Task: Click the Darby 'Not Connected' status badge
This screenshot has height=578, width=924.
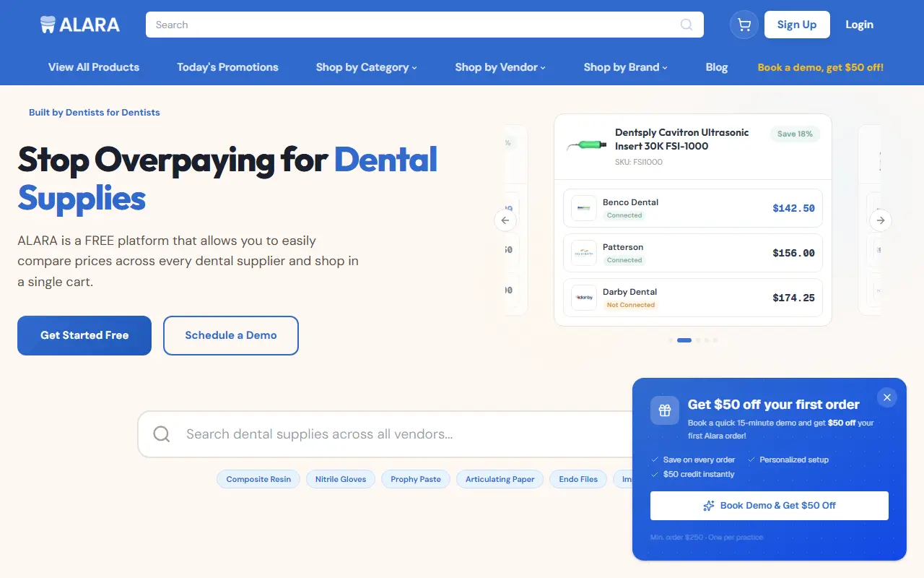Action: (x=631, y=305)
